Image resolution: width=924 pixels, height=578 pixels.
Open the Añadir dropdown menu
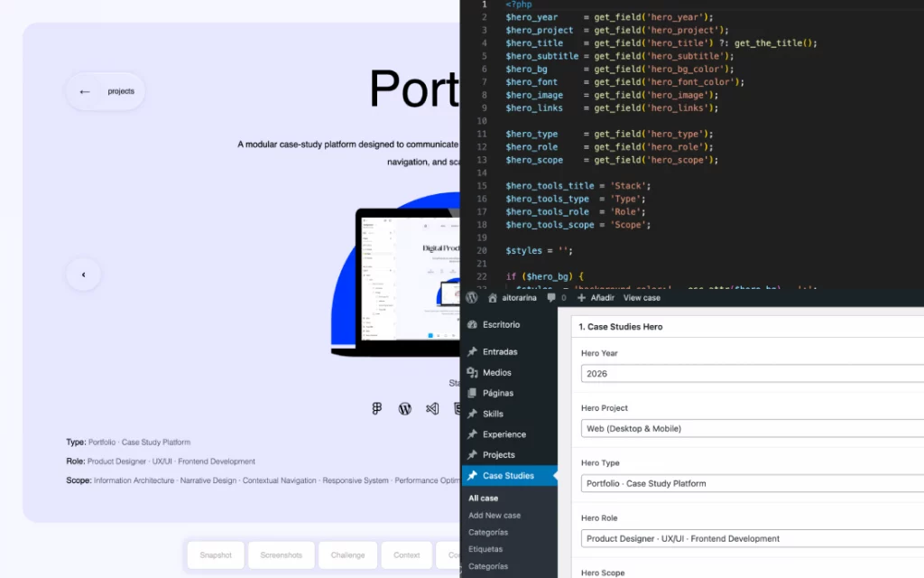pyautogui.click(x=603, y=298)
